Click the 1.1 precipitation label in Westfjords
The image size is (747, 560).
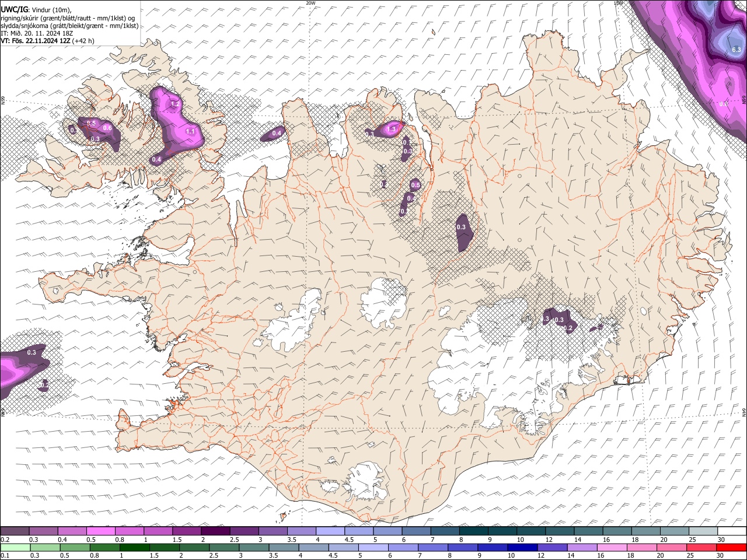click(190, 132)
